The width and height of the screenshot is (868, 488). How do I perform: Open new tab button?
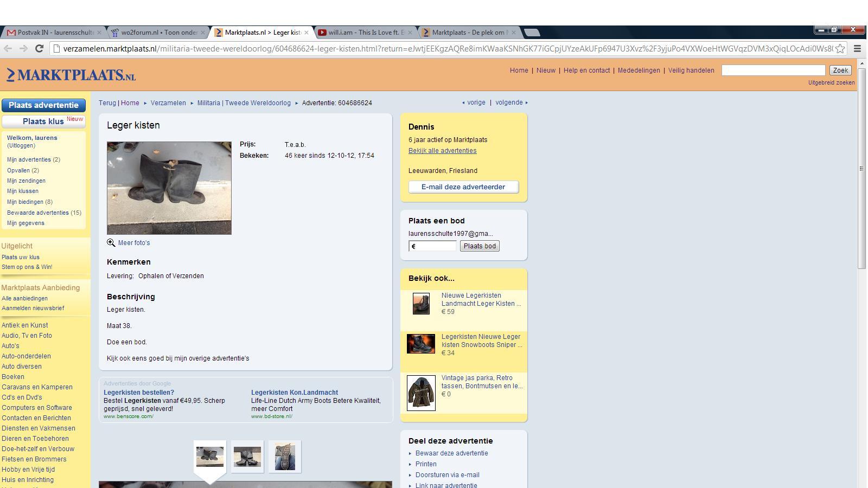(x=532, y=33)
